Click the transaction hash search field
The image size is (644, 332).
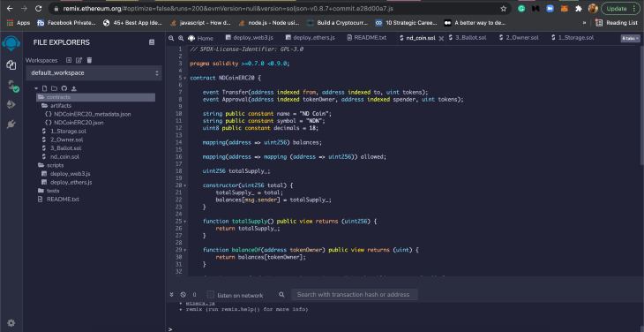355,295
